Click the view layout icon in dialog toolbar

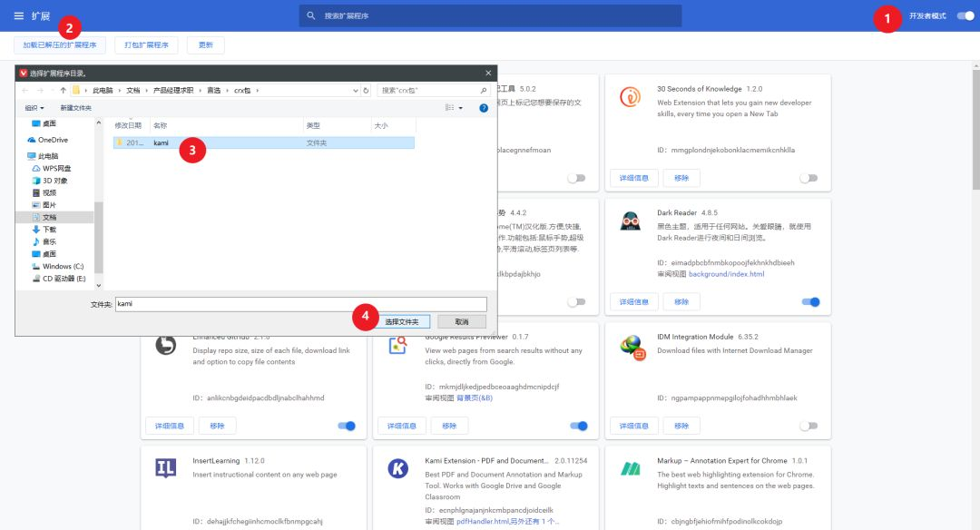[x=449, y=108]
